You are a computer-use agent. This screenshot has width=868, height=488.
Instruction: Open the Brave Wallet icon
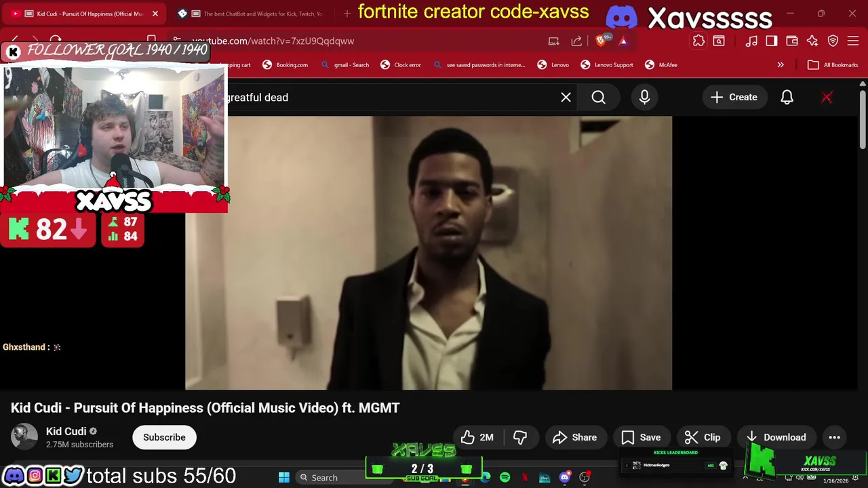pos(791,41)
